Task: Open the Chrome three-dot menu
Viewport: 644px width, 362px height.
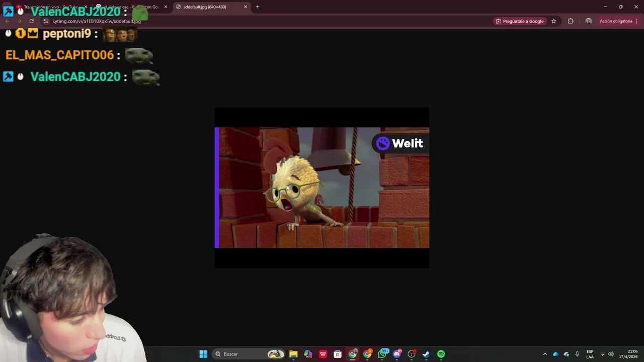Action: pyautogui.click(x=637, y=21)
